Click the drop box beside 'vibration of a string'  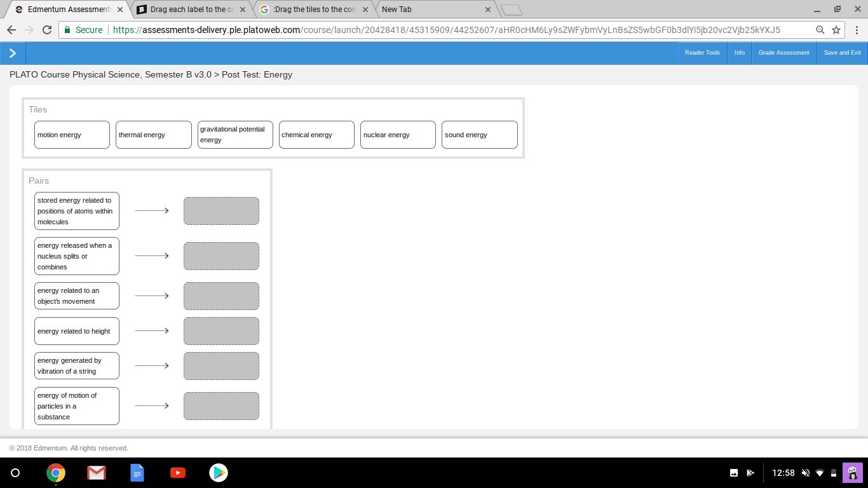221,366
